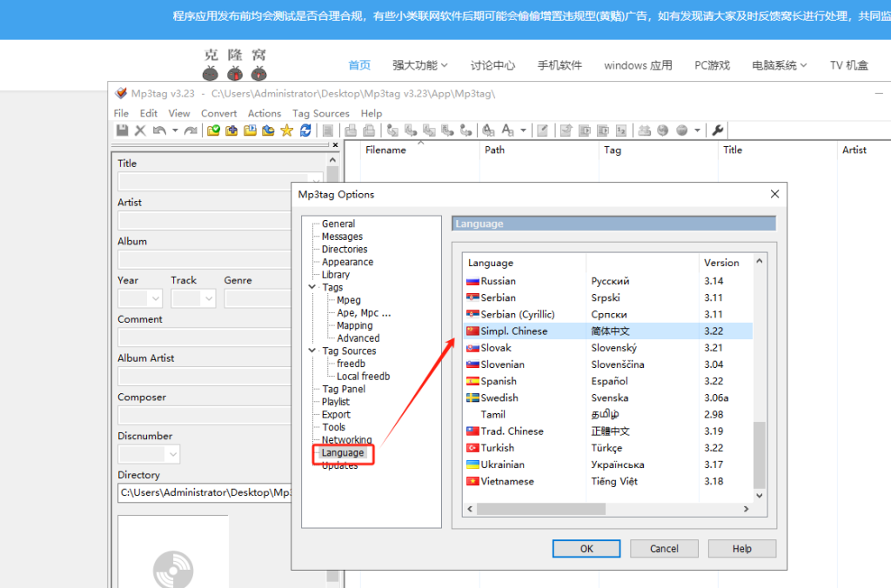Open the Tag Sources menu
This screenshot has width=891, height=588.
tap(320, 113)
